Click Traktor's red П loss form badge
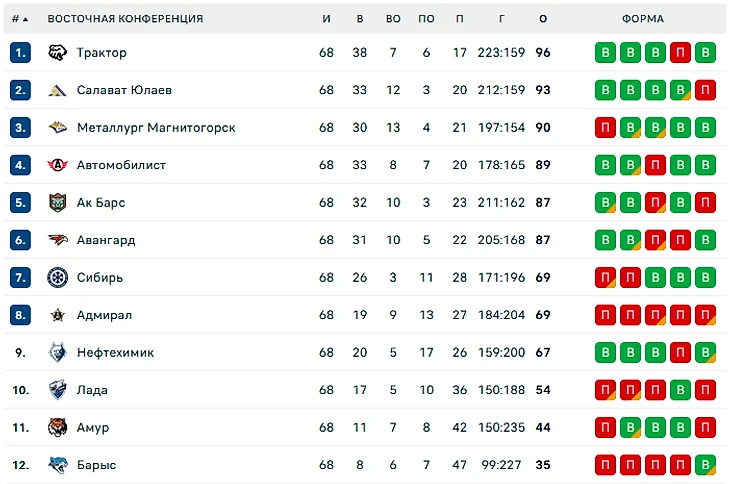This screenshot has width=730, height=484. [x=680, y=53]
